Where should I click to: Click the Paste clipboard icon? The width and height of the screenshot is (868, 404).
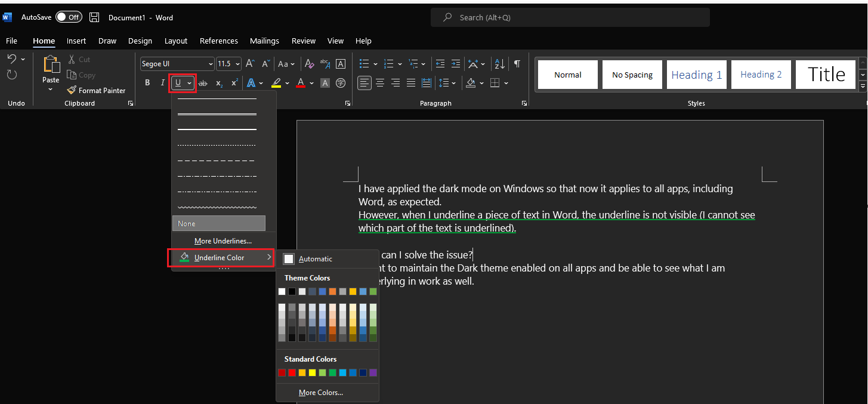tap(51, 65)
